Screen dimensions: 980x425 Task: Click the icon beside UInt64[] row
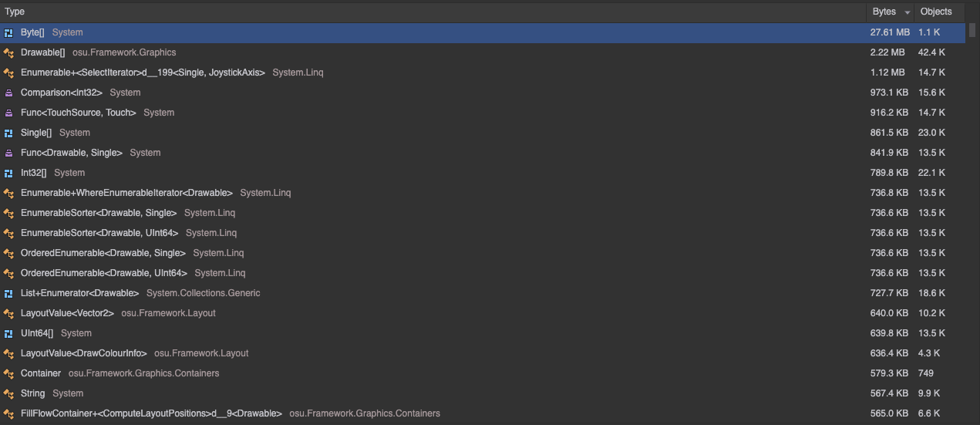pyautogui.click(x=8, y=333)
